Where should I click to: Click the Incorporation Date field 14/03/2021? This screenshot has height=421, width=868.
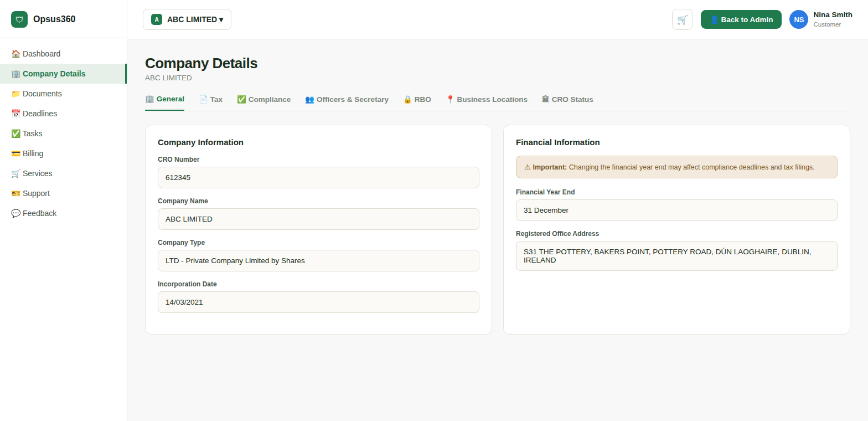click(x=318, y=302)
